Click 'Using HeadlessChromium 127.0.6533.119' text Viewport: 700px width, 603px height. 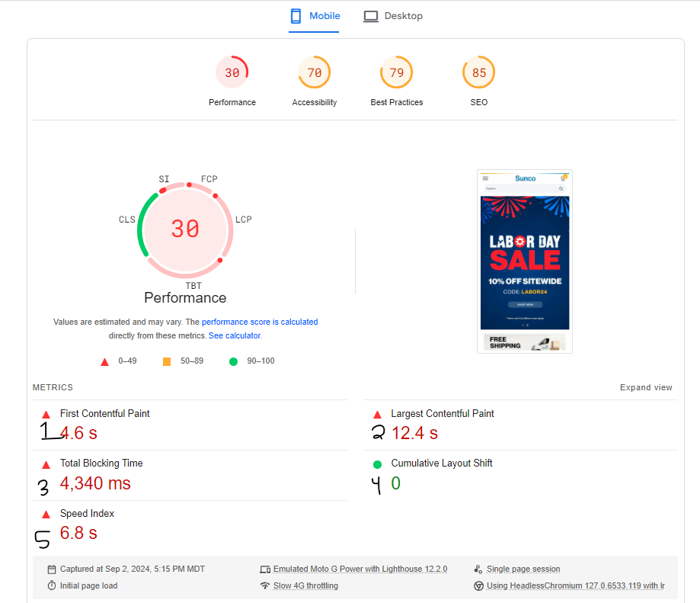(x=575, y=585)
